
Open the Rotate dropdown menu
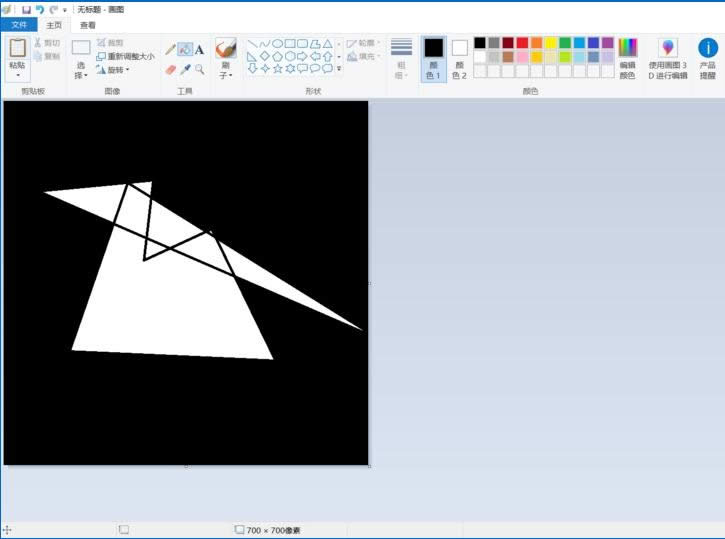click(113, 70)
